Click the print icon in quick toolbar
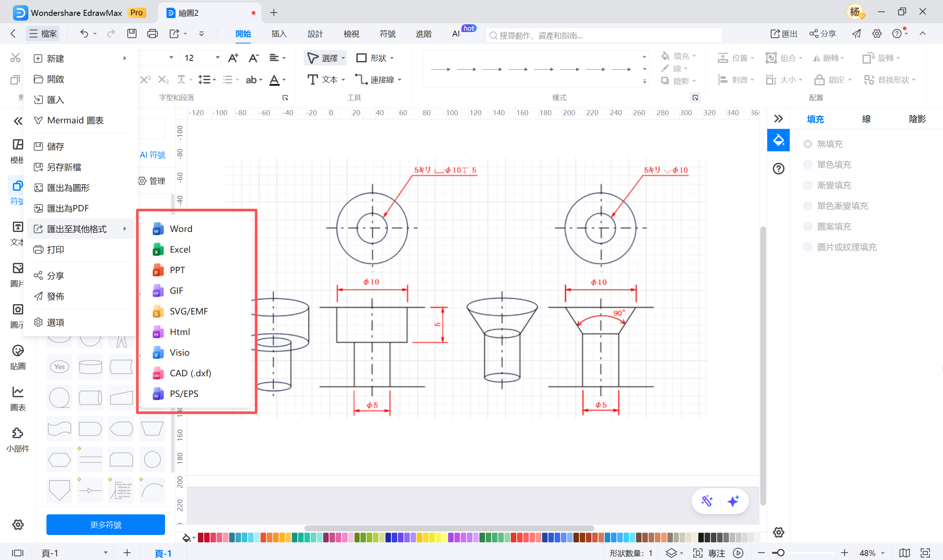The image size is (943, 560). [152, 34]
